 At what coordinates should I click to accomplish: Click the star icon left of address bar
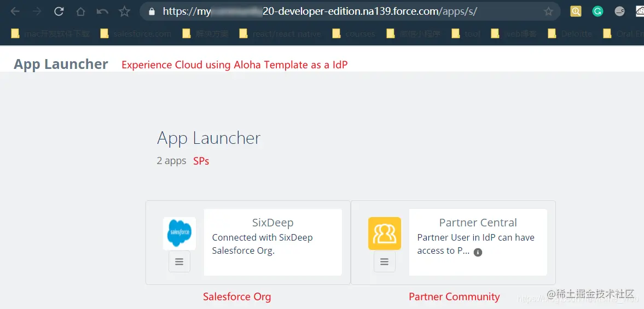124,11
